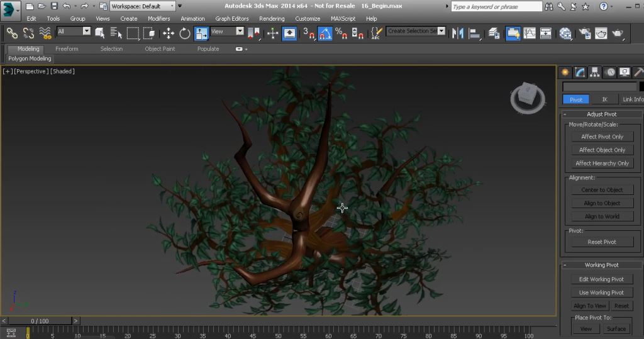Click Use Pivot Point Center icon

point(254,33)
